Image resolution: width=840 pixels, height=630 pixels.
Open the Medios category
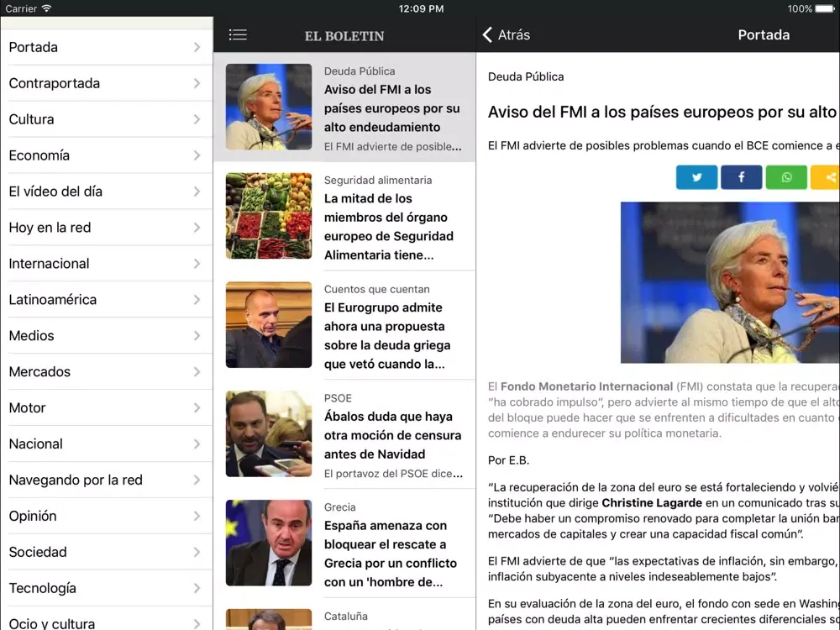107,335
